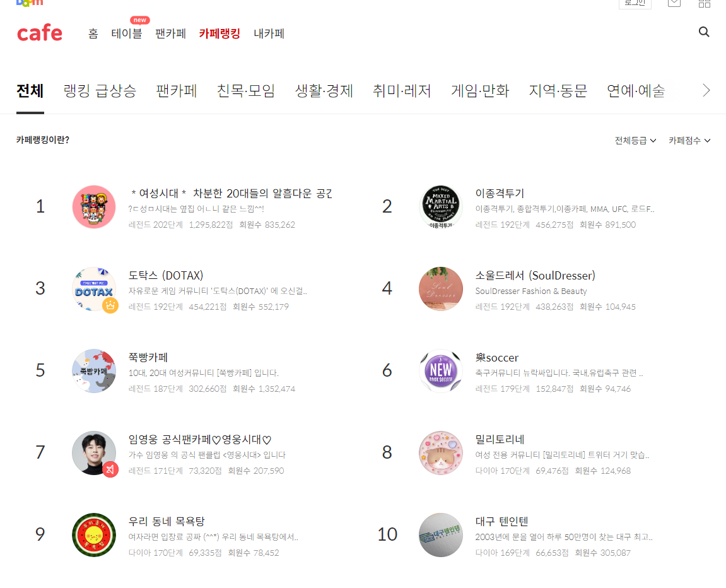Viewport: 726px width, 588px height.
Task: Open the 테이블 menu item
Action: [126, 33]
